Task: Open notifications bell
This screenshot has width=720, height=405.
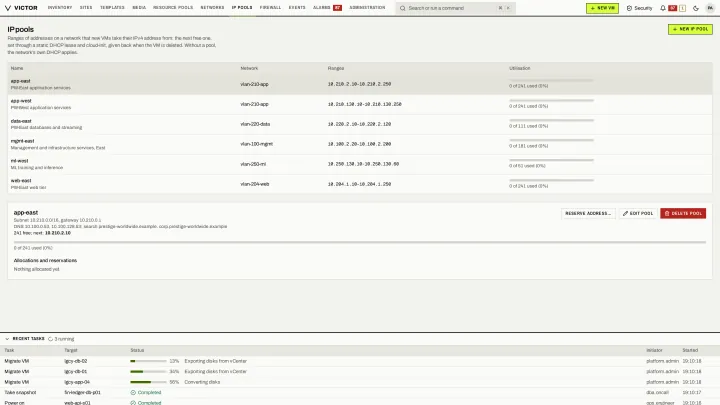Action: 663,8
